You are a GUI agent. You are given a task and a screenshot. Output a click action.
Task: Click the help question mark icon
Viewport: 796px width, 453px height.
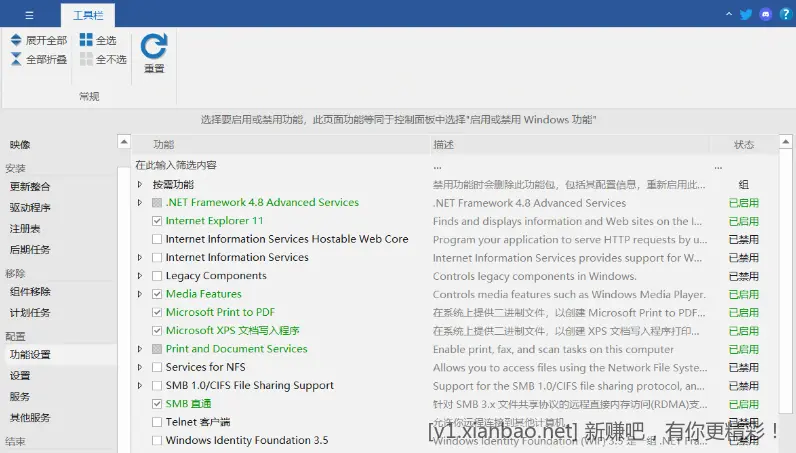(x=785, y=15)
